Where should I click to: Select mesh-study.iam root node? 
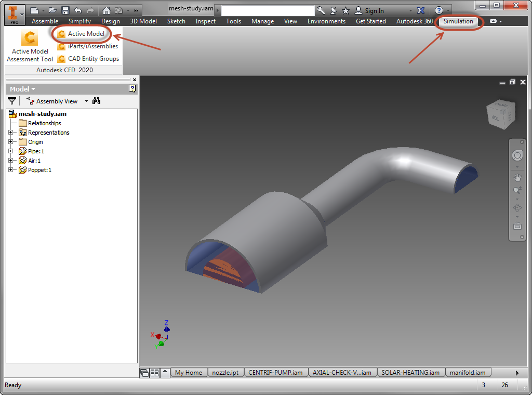tap(37, 114)
